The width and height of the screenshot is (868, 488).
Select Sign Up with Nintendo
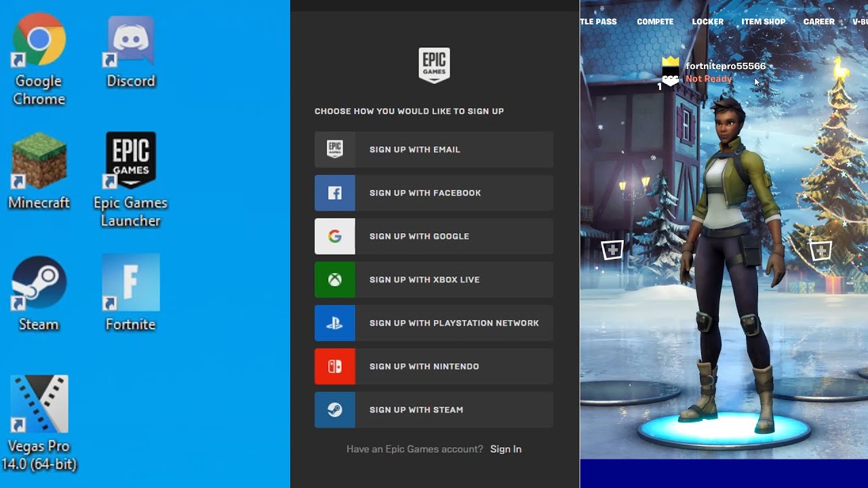[434, 367]
